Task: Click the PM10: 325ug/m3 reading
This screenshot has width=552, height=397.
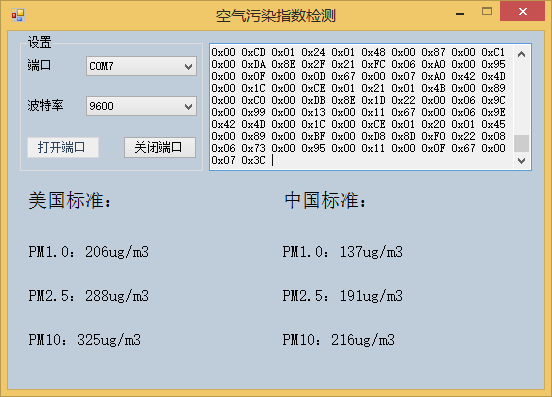Action: (84, 340)
